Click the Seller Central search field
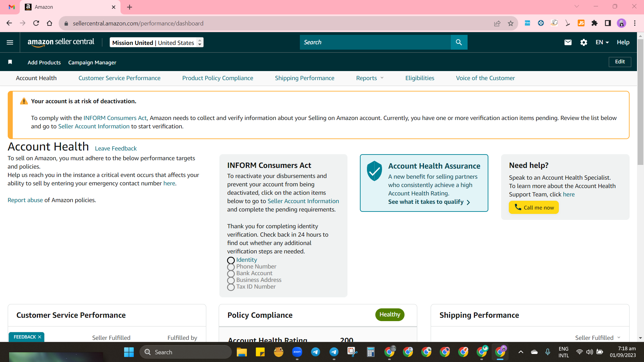 [x=375, y=42]
